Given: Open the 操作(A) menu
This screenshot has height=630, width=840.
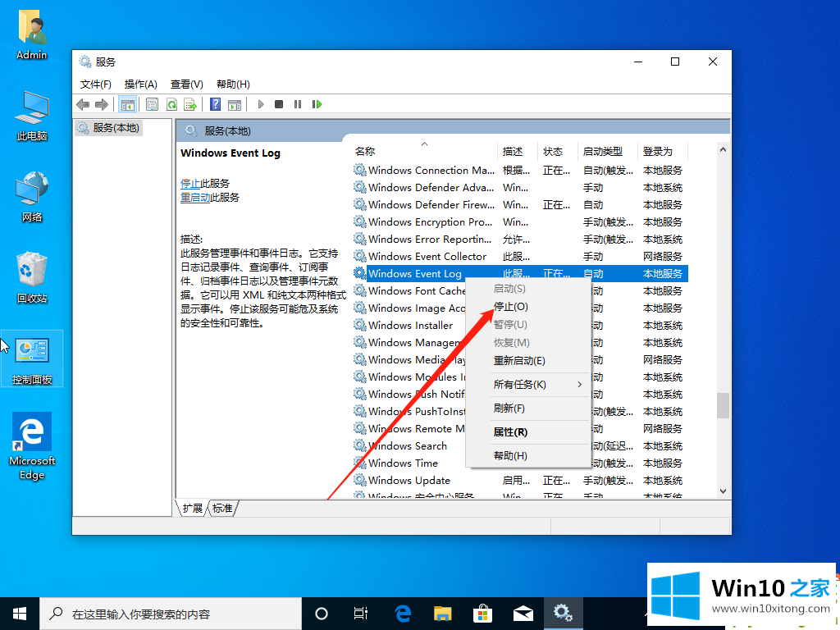Looking at the screenshot, I should [140, 84].
